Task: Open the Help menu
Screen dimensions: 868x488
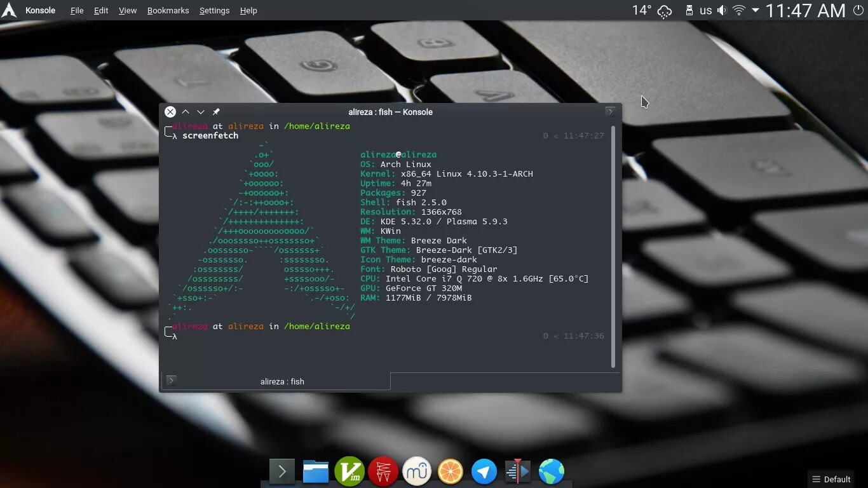Action: [x=248, y=10]
